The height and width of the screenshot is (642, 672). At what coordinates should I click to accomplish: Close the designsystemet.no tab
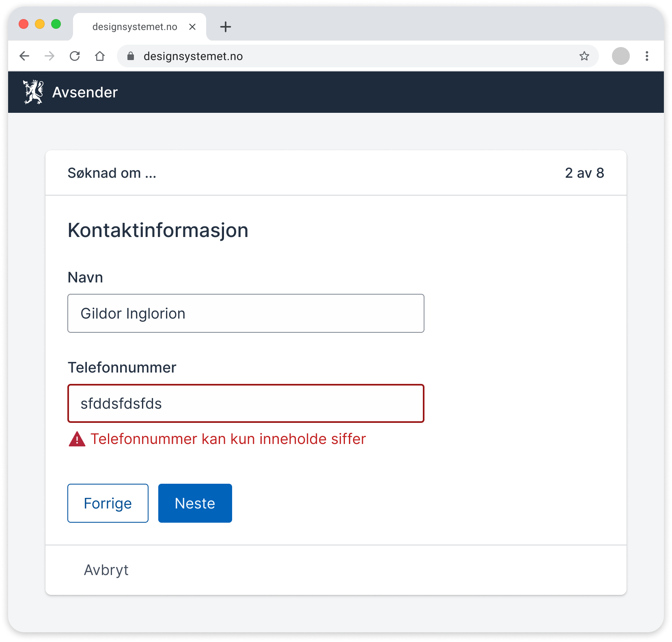pos(192,27)
